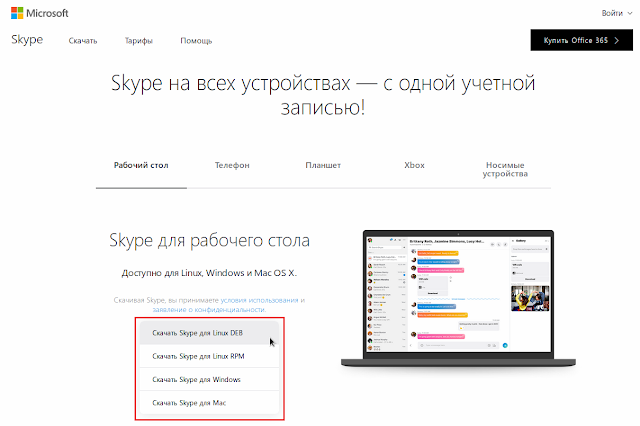Switch to the Планшет tab

(323, 165)
